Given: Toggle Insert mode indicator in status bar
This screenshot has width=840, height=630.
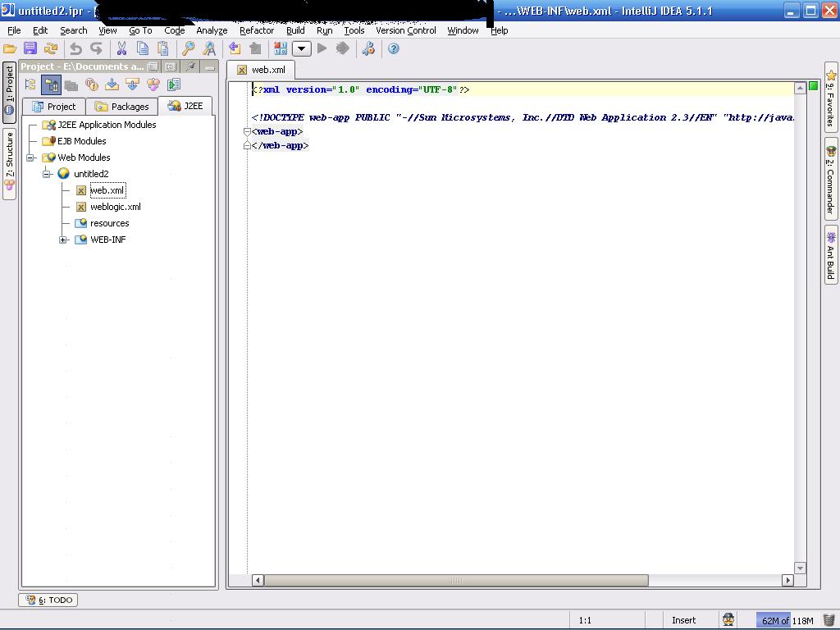Looking at the screenshot, I should coord(683,620).
